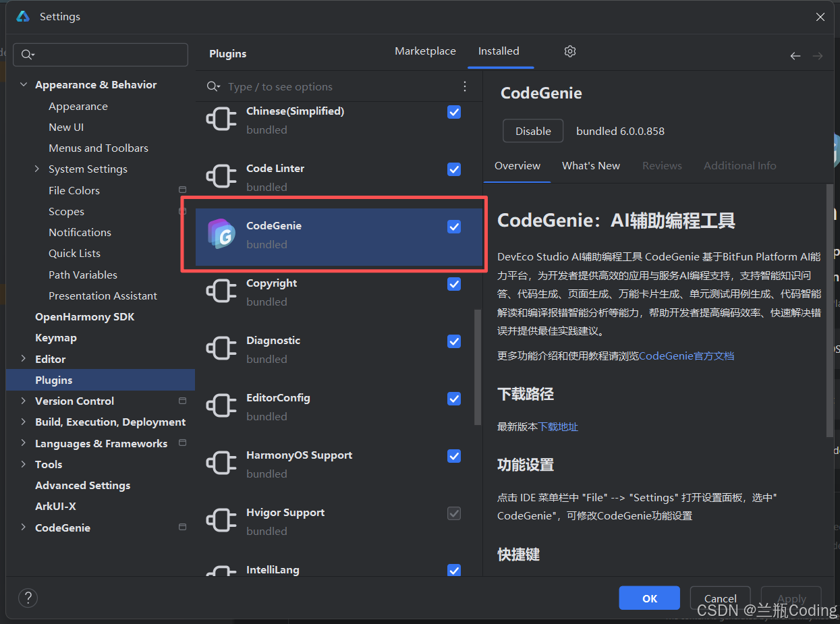Image resolution: width=840 pixels, height=624 pixels.
Task: Select Advanced Settings in tree
Action: pos(83,485)
